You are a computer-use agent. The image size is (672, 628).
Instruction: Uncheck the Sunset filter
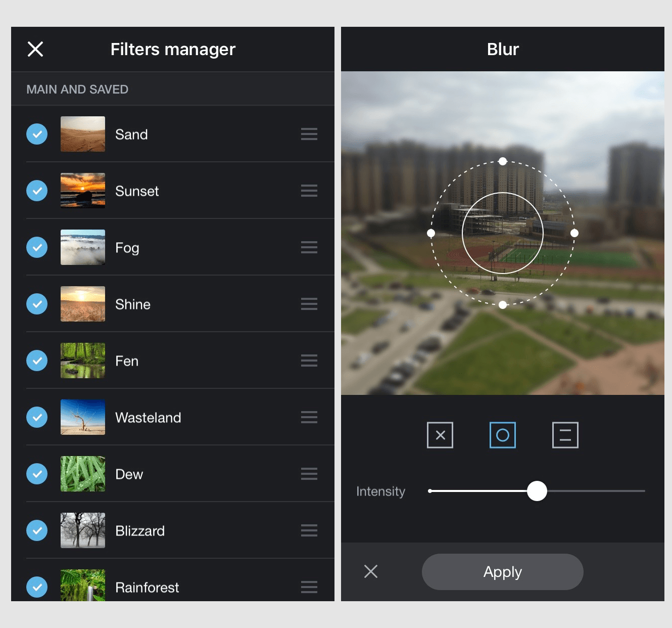37,191
